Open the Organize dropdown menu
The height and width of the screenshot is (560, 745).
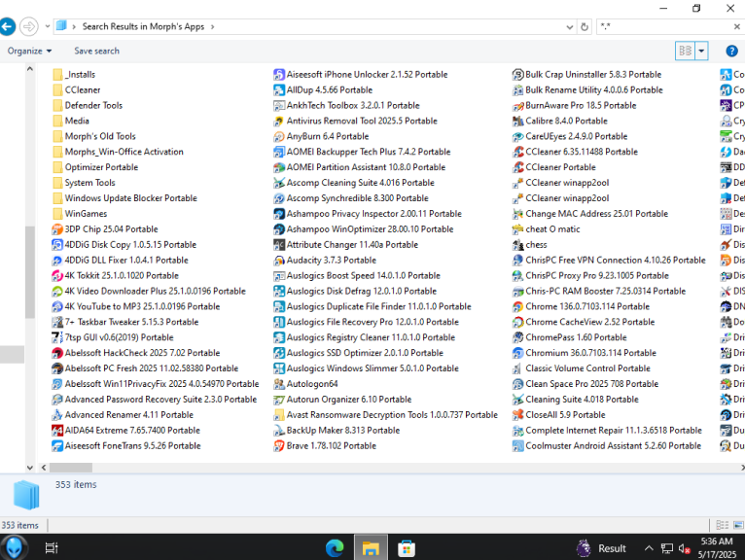29,51
